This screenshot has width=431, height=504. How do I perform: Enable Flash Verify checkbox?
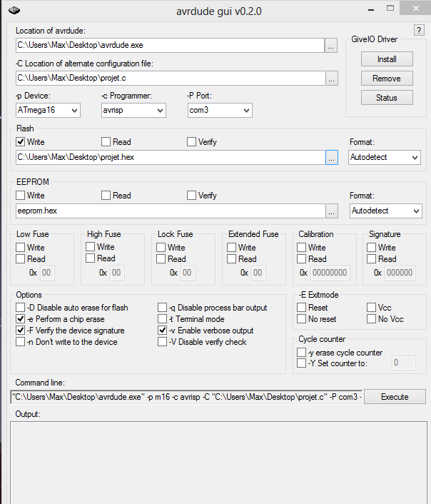pyautogui.click(x=192, y=142)
